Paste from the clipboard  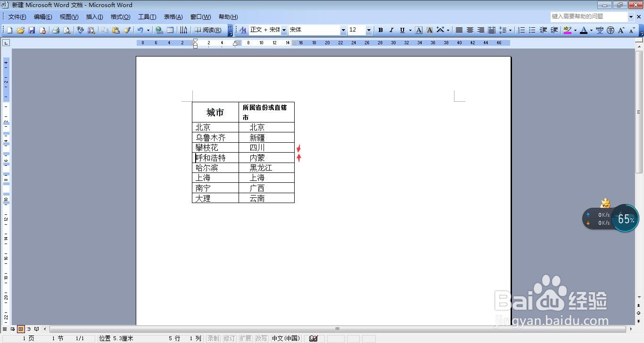[116, 30]
